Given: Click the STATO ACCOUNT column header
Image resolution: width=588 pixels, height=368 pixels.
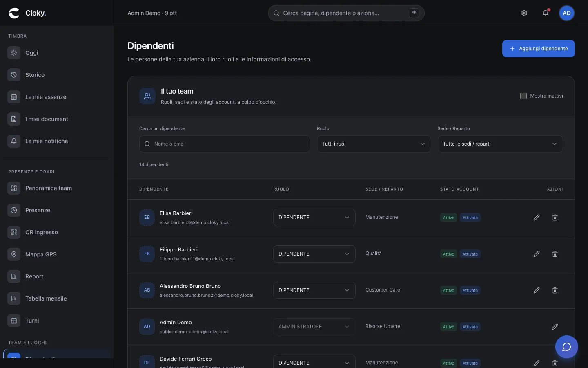Looking at the screenshot, I should [459, 189].
